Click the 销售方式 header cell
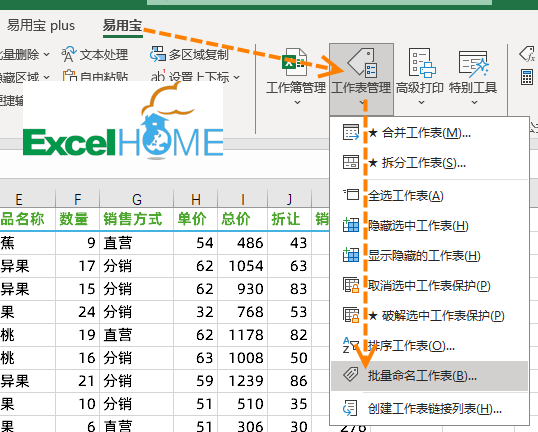Screen dimensions: 538x432 (137, 219)
